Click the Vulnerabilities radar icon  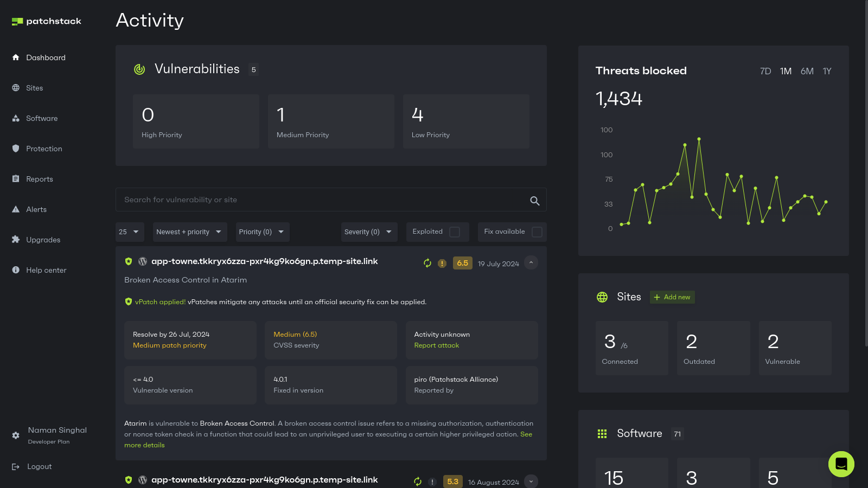click(139, 69)
